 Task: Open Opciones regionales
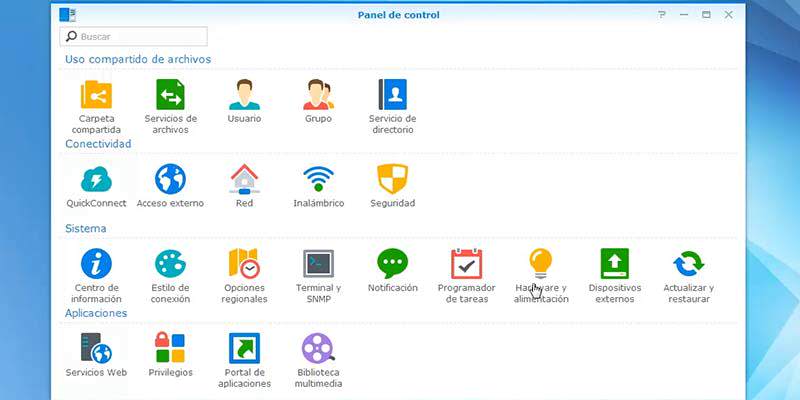244,264
